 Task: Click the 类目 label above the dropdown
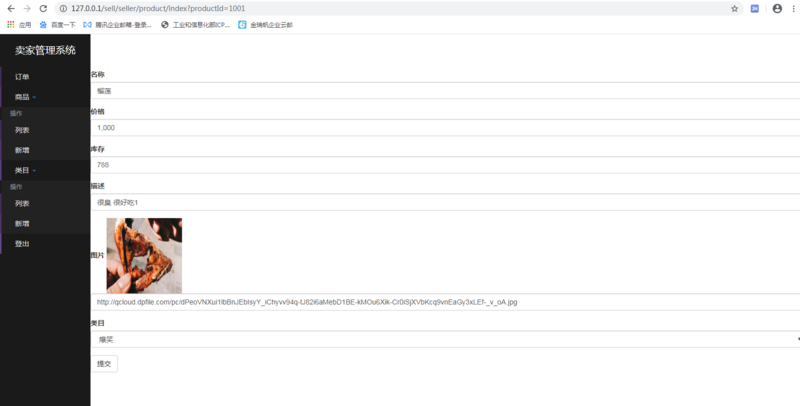tap(98, 323)
